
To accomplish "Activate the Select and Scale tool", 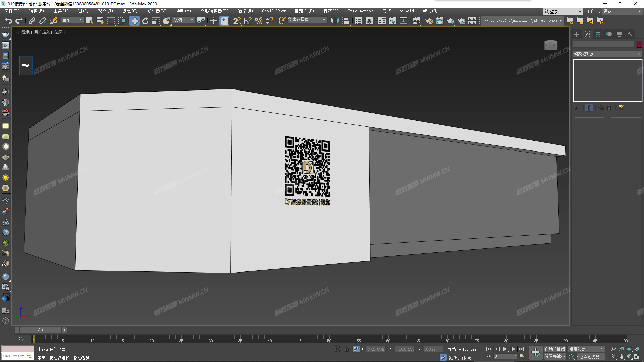I will point(156,21).
